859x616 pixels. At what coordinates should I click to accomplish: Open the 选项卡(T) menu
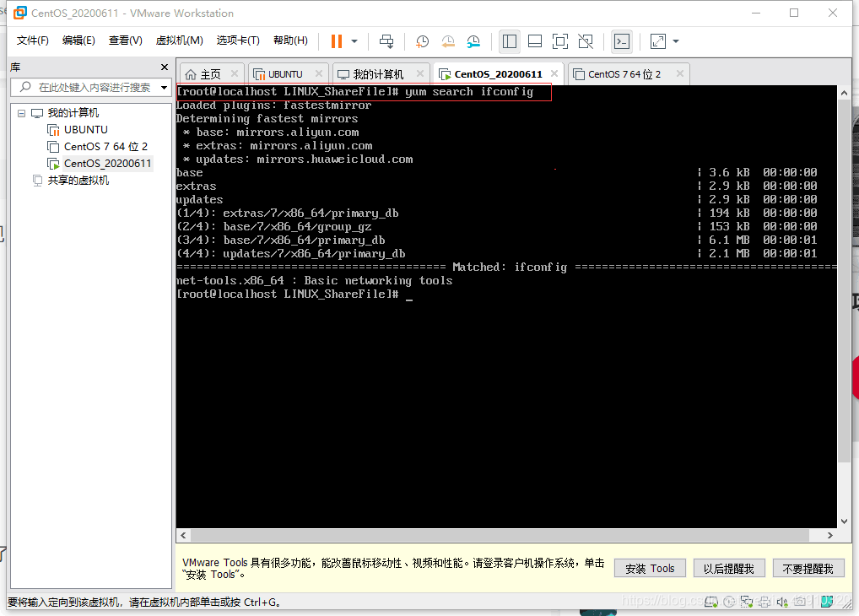pyautogui.click(x=238, y=41)
